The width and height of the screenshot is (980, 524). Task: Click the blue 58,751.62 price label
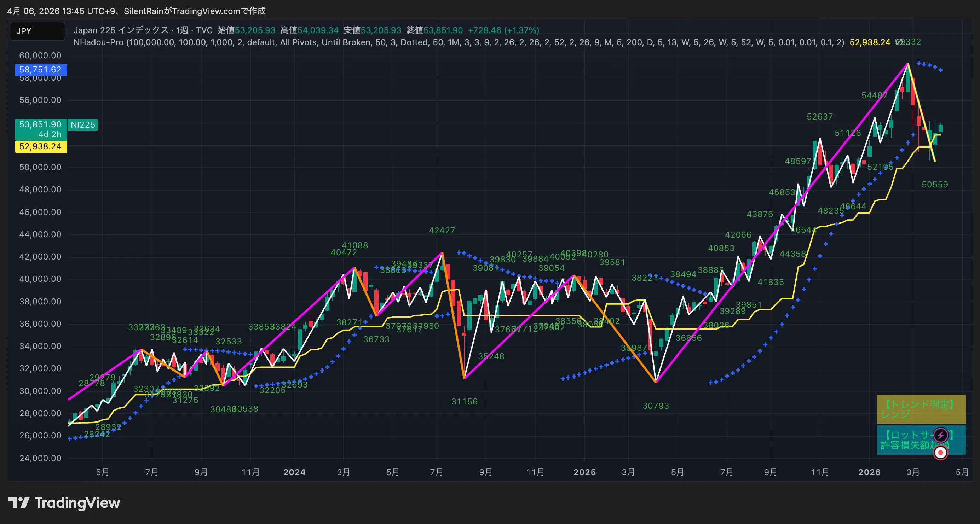click(41, 70)
